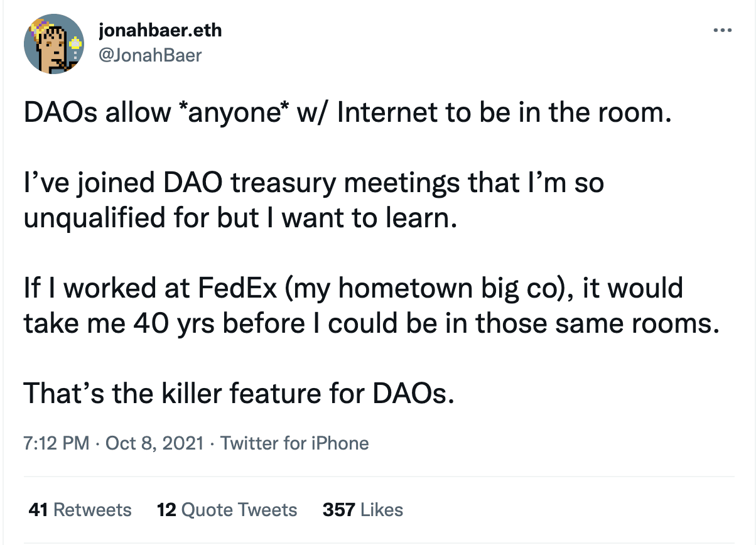756x545 pixels.
Task: Open the jonahbaer.eth display name profile link
Action: pyautogui.click(x=160, y=30)
